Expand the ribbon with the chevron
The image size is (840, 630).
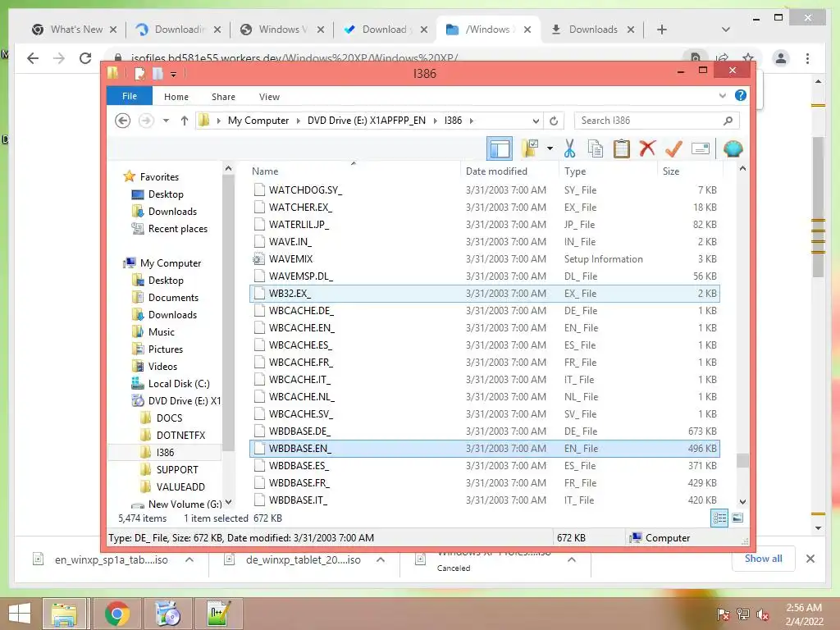722,96
